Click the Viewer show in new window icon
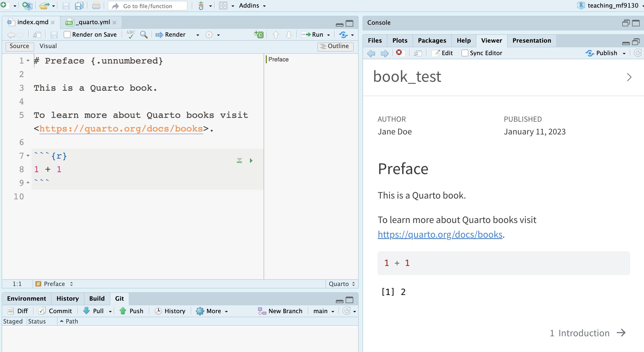This screenshot has height=352, width=644. 418,53
